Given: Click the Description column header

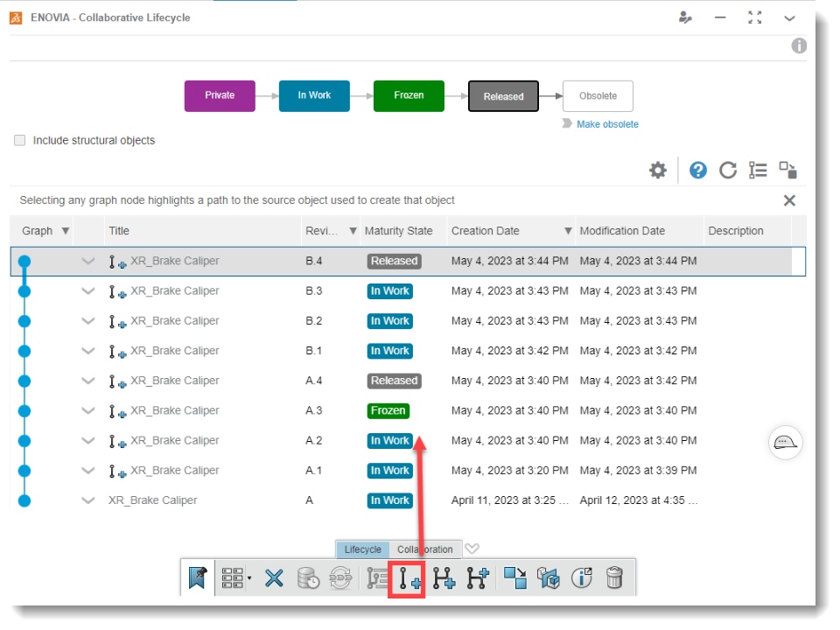Looking at the screenshot, I should pos(736,231).
